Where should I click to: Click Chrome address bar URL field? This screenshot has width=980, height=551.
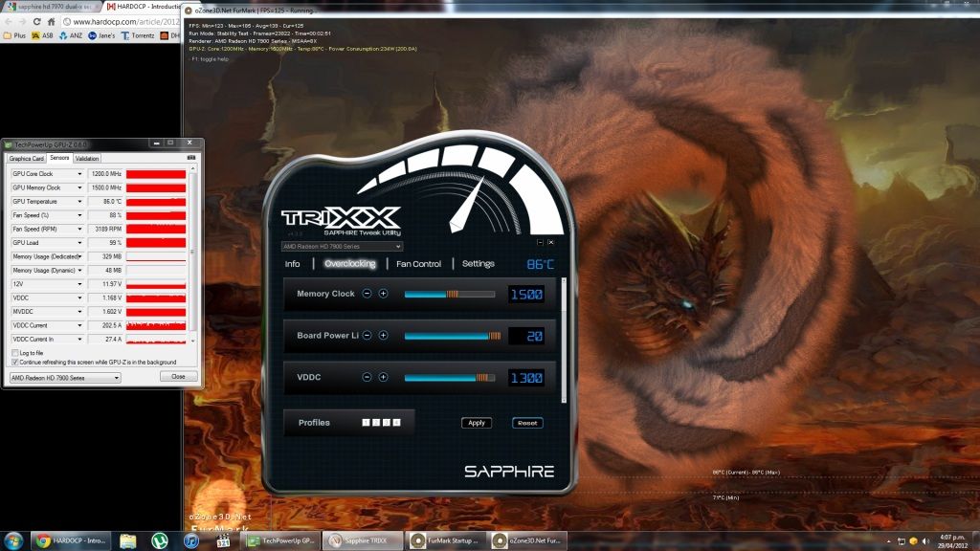point(122,22)
